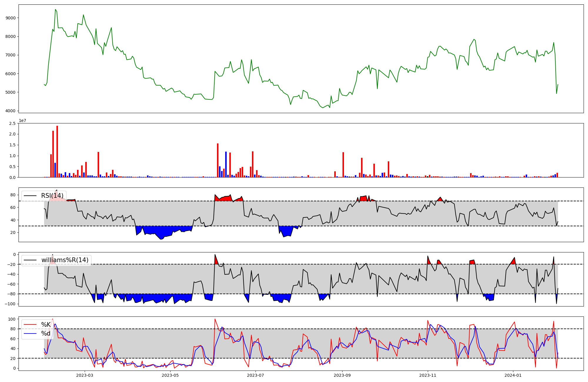Screen dimensions: 588x382
Task: Click the 100 tick on stochastic axis
Action: tap(12, 319)
